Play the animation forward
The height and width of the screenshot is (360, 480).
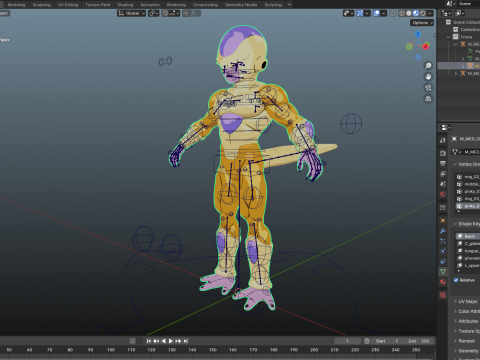(x=171, y=341)
